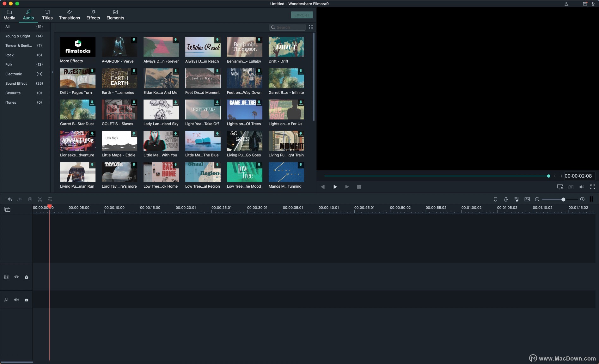599x364 pixels.
Task: Lock the video track with the padlock toggle
Action: pyautogui.click(x=27, y=277)
